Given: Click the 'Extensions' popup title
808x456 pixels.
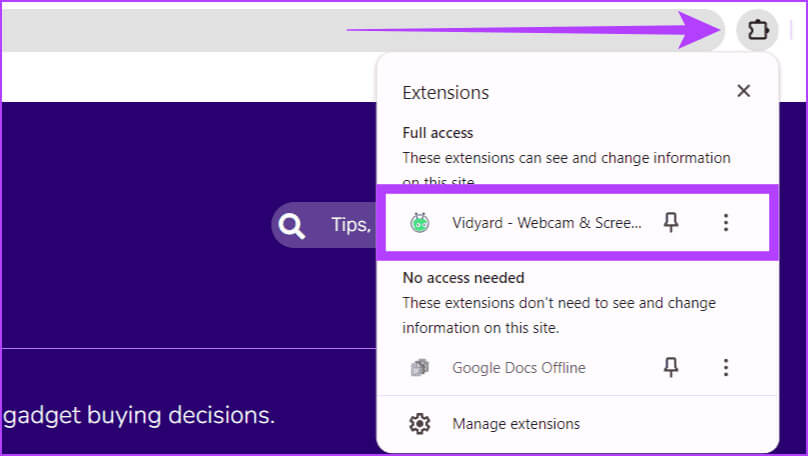Looking at the screenshot, I should click(x=445, y=93).
